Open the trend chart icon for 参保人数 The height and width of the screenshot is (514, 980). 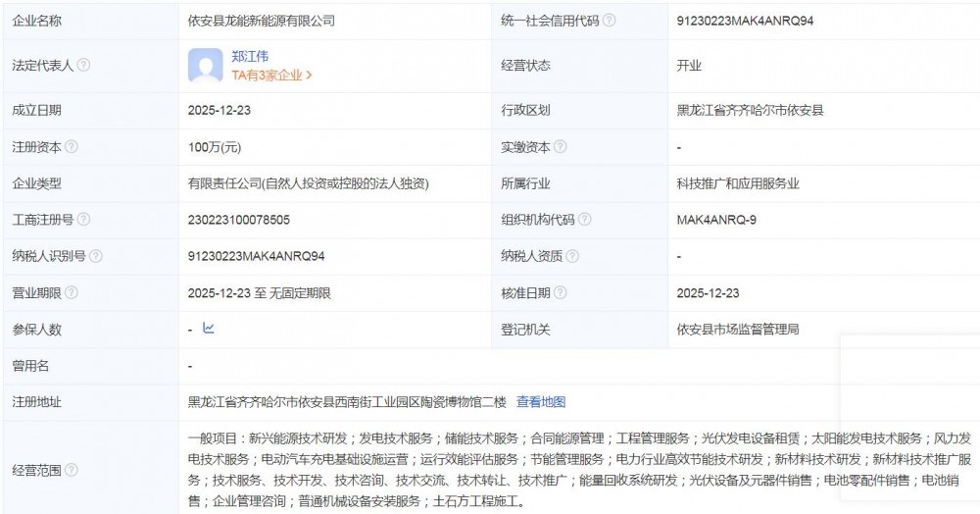208,329
